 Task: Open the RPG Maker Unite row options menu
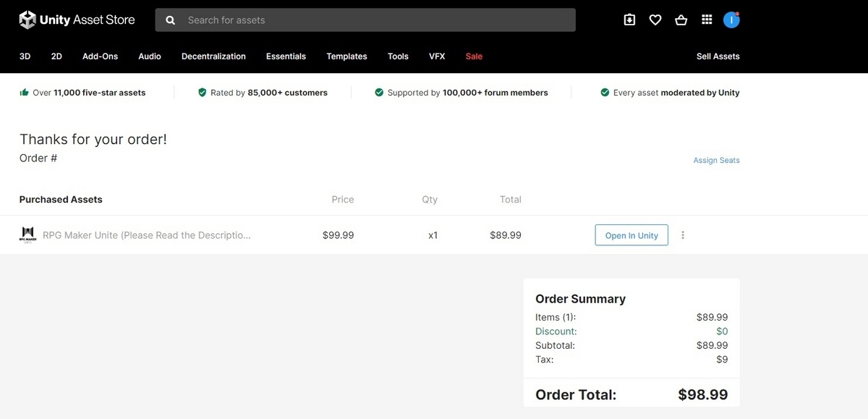point(683,235)
